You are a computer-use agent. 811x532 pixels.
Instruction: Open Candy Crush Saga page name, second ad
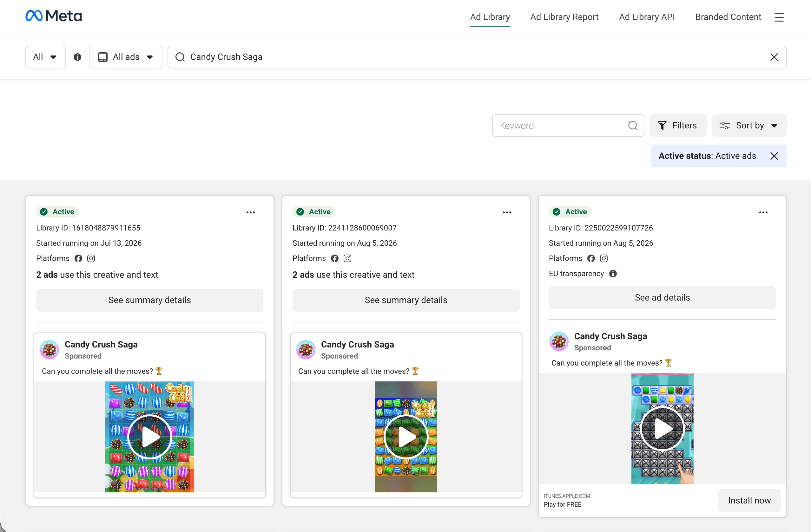point(357,344)
